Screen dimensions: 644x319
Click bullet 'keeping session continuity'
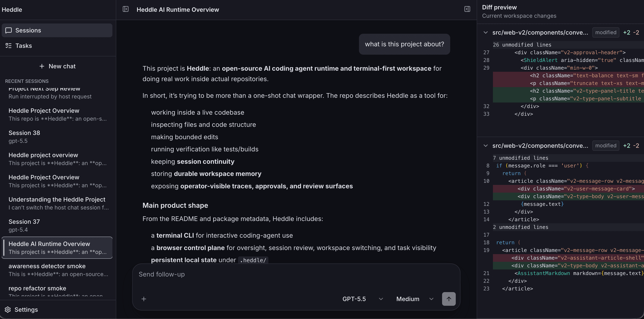[x=193, y=162]
